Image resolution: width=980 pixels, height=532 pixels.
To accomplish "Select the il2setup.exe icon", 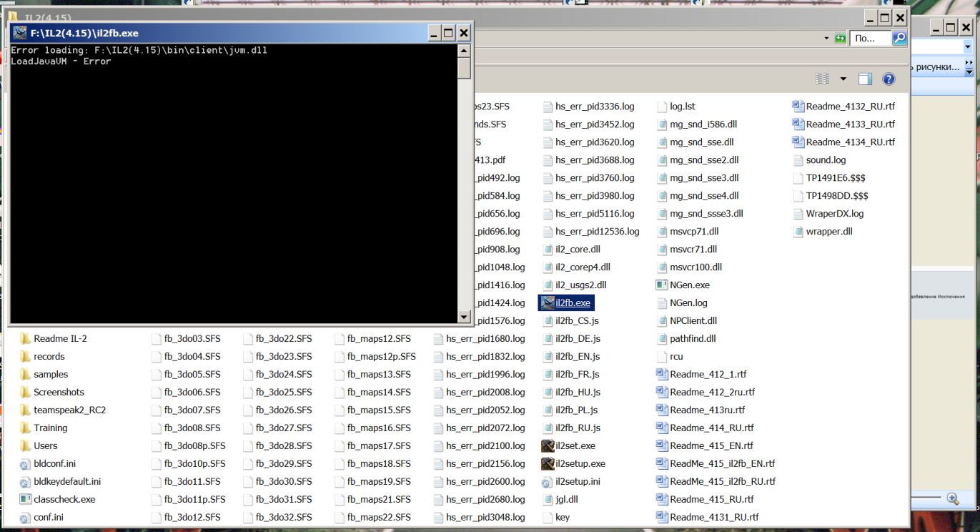I will pyautogui.click(x=548, y=464).
